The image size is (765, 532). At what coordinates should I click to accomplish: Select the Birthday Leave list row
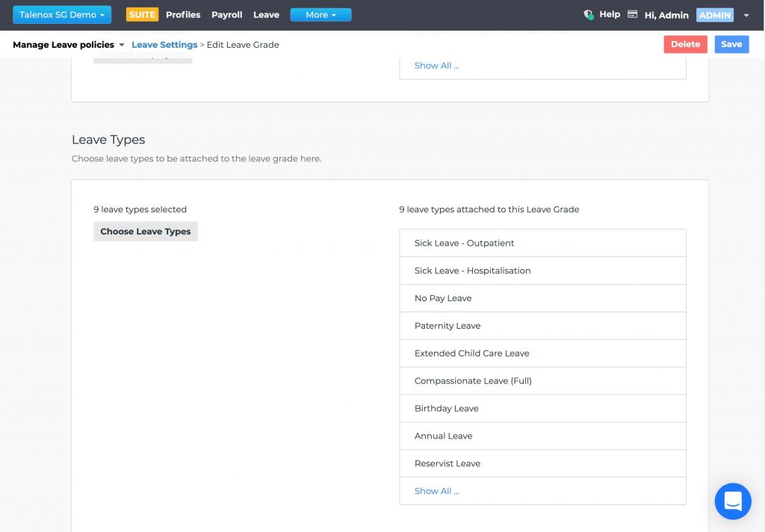click(x=542, y=409)
